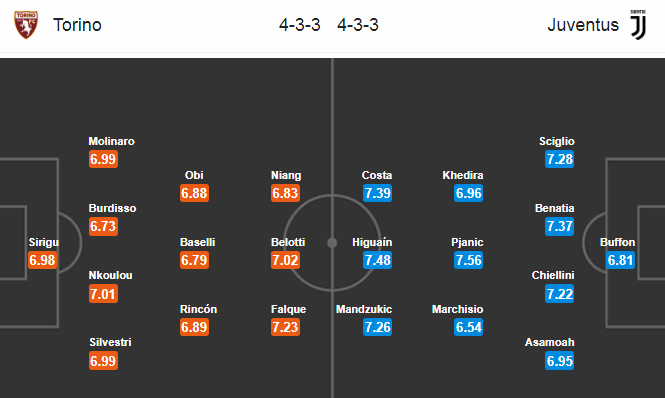Click Sirigu's 6.98 rating badge
Screen dimensions: 665x398
(42, 260)
